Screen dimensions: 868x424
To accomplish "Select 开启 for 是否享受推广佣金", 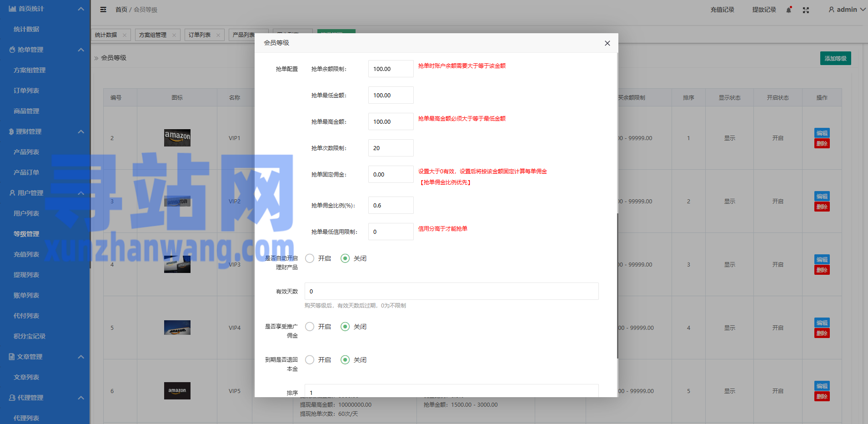I will click(310, 327).
